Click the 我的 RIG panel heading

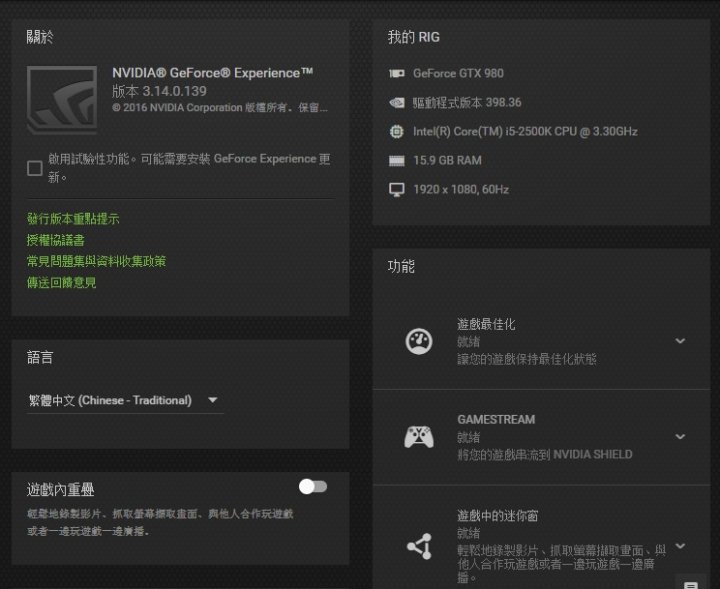(x=414, y=37)
